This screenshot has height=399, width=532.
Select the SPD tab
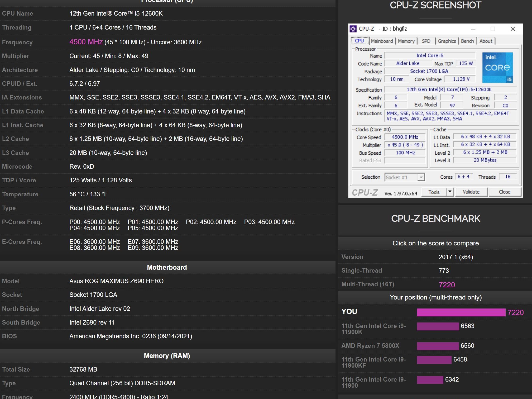pos(426,41)
